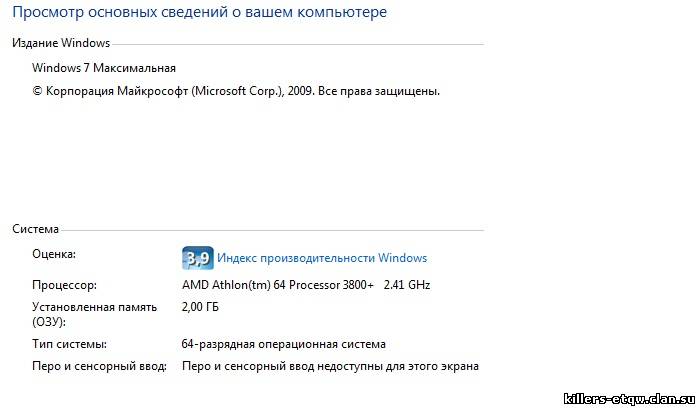The width and height of the screenshot is (700, 409).
Task: Click the Тип системы label
Action: [x=69, y=344]
